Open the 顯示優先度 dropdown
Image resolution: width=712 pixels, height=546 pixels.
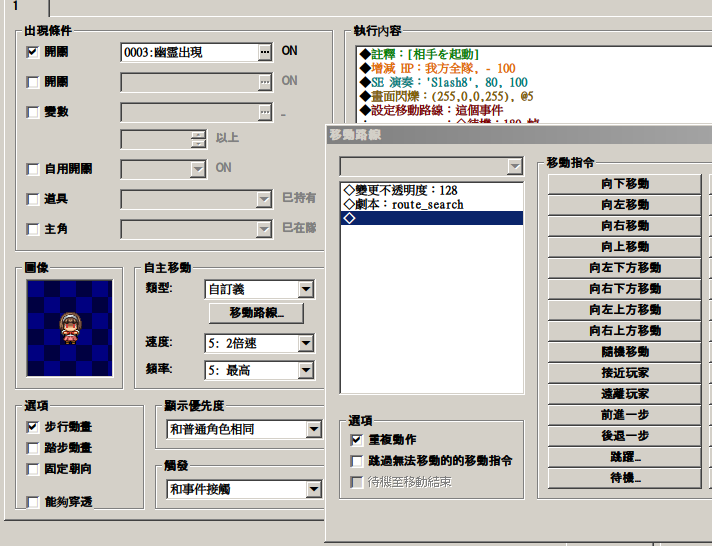pos(314,429)
